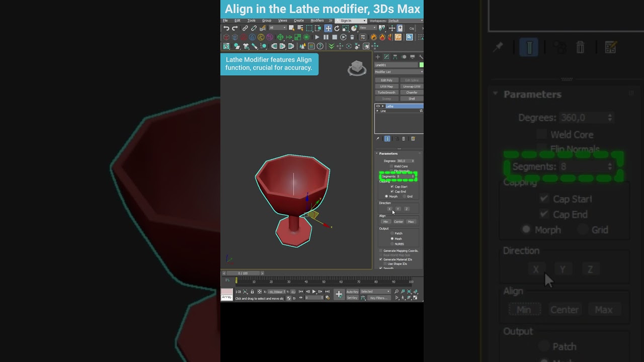Activate the Select and Move tool
This screenshot has height=362, width=644.
pos(328,28)
